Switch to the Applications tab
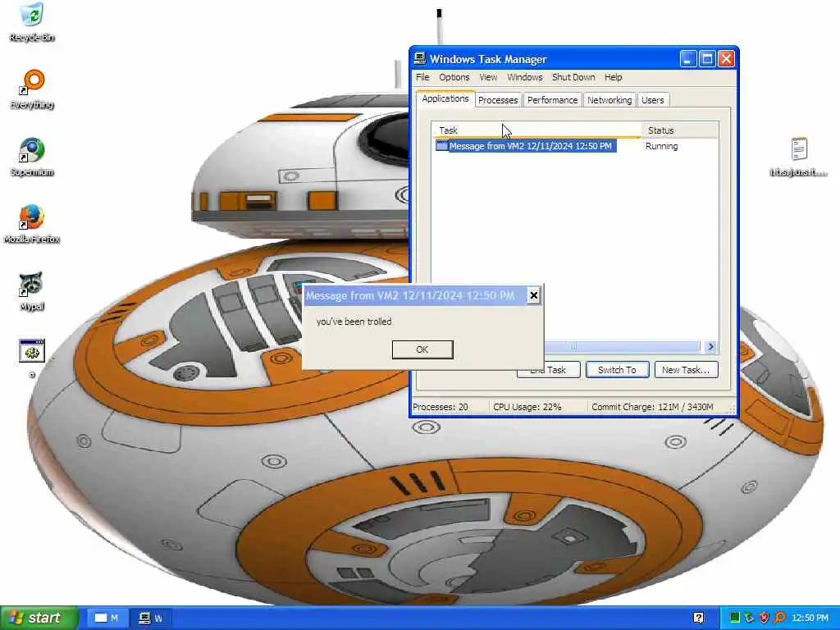Image resolution: width=840 pixels, height=630 pixels. click(445, 98)
